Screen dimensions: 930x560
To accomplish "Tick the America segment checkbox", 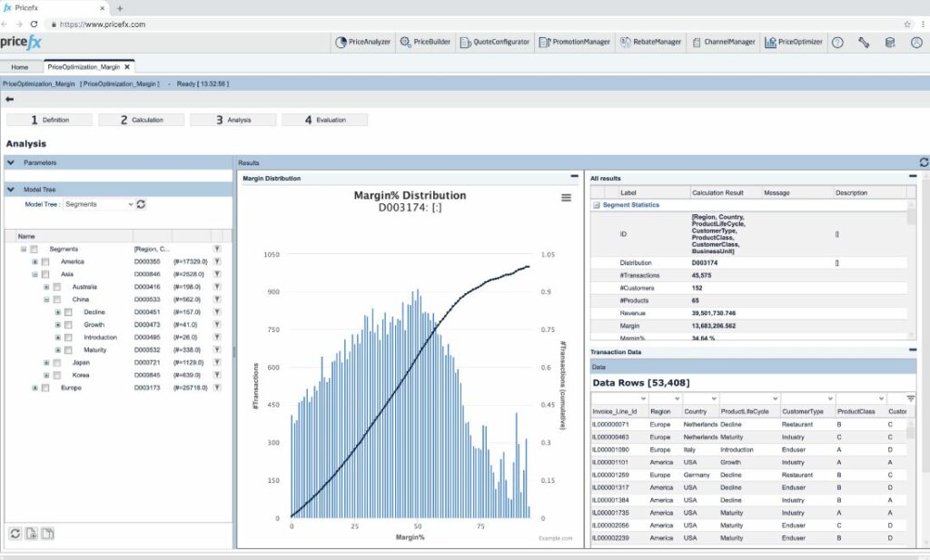I will point(45,262).
